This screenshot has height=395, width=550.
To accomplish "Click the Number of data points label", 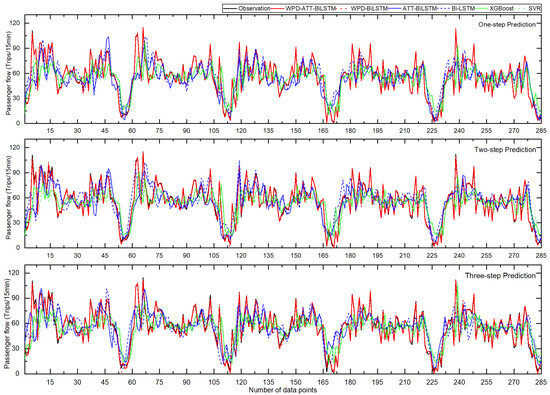I will [x=283, y=390].
